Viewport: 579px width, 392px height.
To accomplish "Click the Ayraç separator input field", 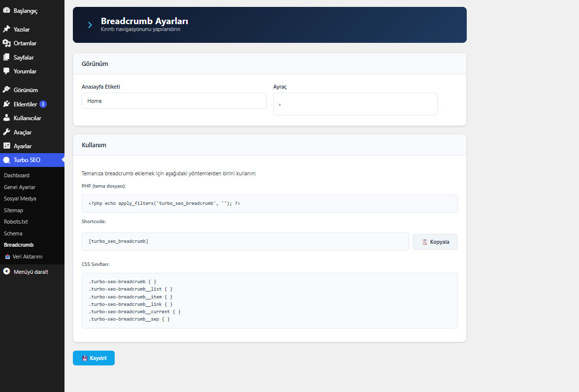I will pyautogui.click(x=355, y=104).
